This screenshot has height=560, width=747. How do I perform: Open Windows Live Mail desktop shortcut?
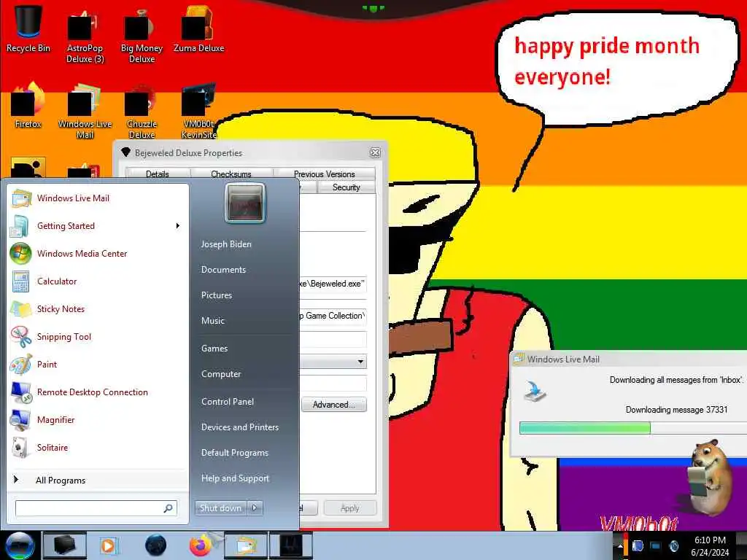[85, 112]
